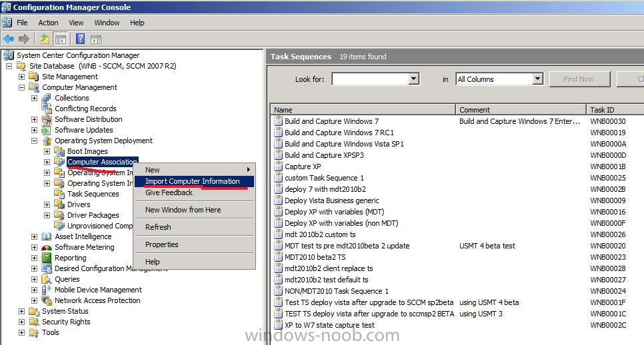Sort by the Task ID column header
Screen dimensions: 644x345
615,109
